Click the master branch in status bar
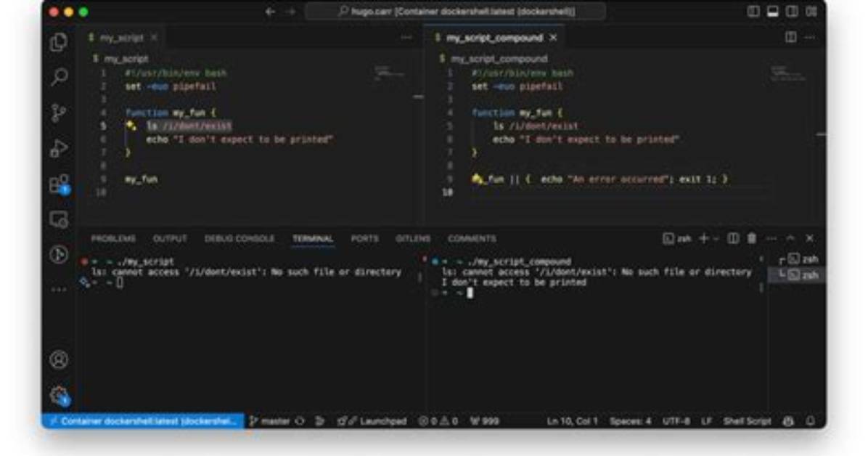Screen dimensions: 868x456 pos(269,421)
